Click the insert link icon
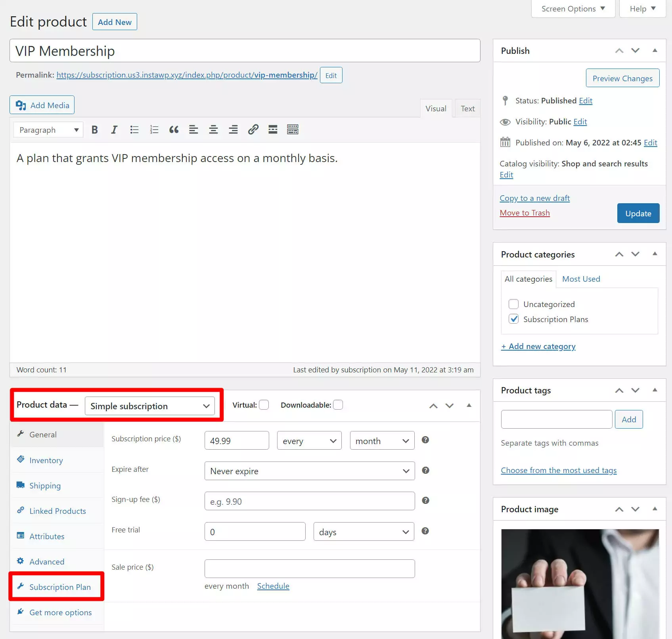 pos(253,130)
